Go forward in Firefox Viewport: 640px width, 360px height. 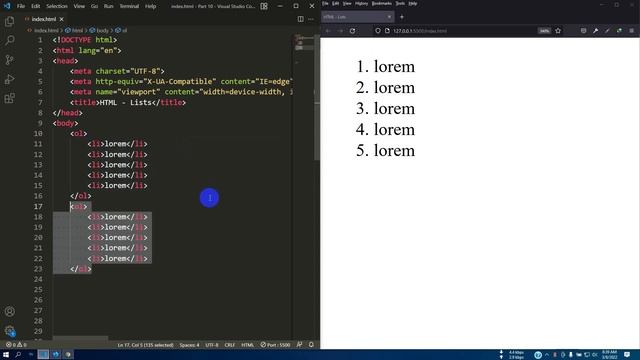340,31
